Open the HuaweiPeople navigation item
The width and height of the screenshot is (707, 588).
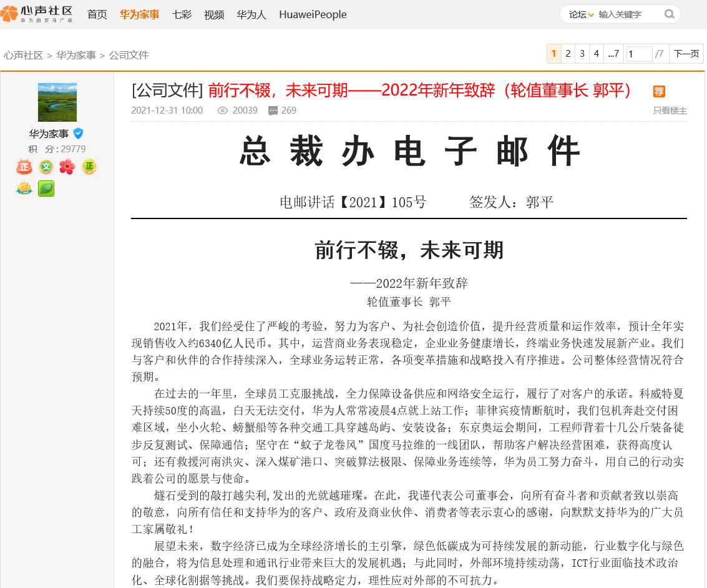[313, 14]
